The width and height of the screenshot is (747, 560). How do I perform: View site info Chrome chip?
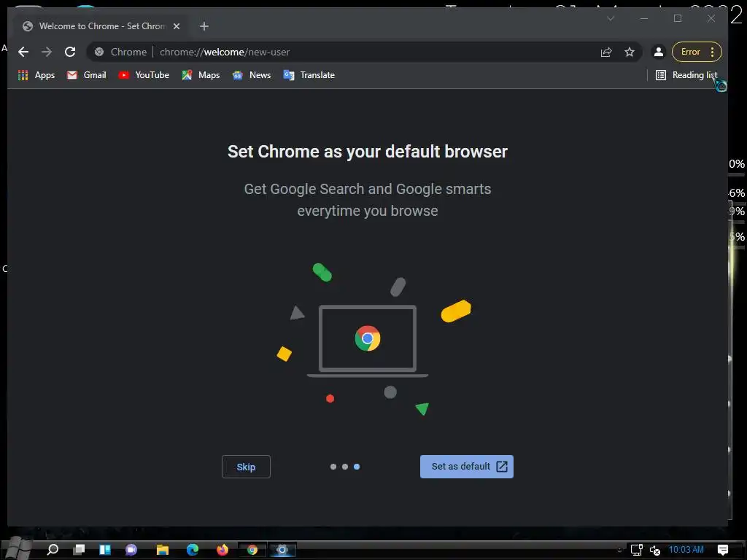coord(120,52)
